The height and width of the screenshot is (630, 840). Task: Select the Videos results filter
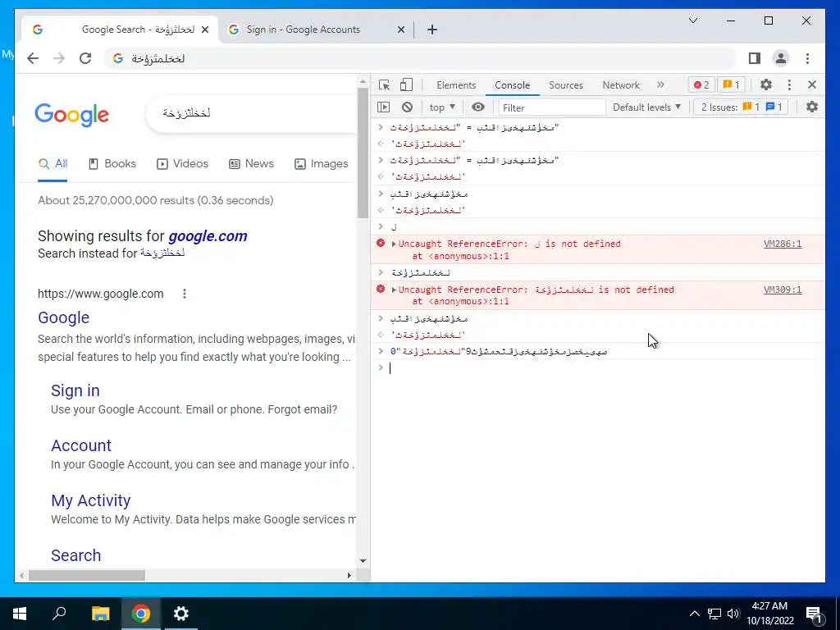(182, 164)
